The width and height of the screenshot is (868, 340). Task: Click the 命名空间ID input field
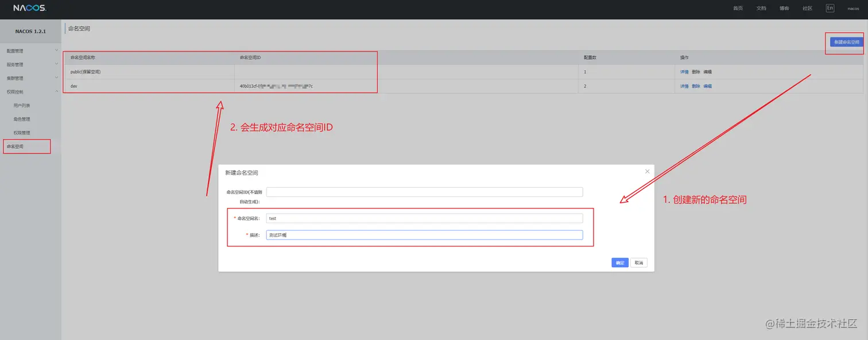click(424, 192)
